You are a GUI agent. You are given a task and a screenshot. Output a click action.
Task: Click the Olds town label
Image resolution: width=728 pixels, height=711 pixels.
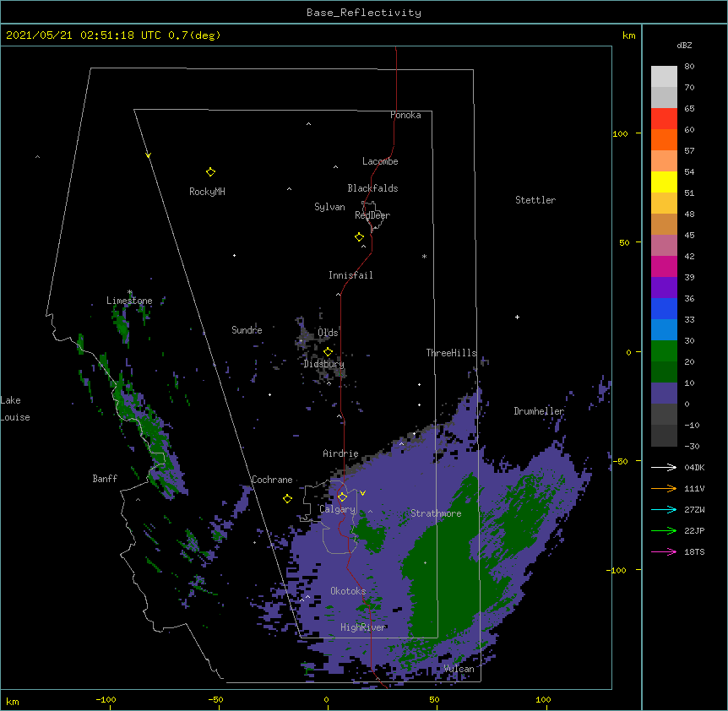[328, 333]
